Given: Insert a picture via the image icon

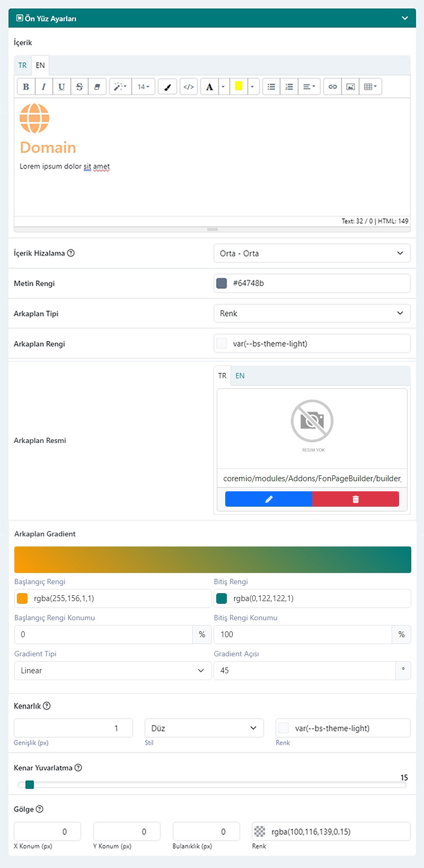Looking at the screenshot, I should pos(350,86).
